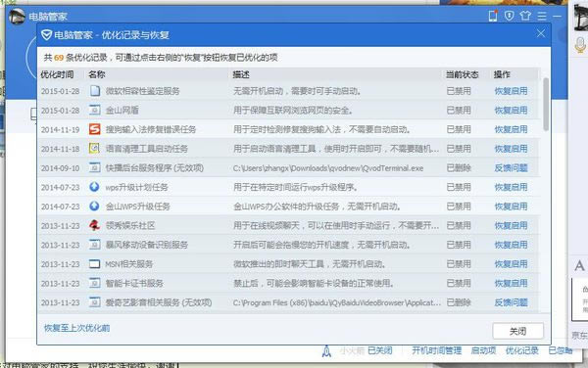The image size is (588, 368).
Task: Restore 领秀娱乐社区 via 恢复启用
Action: point(511,226)
